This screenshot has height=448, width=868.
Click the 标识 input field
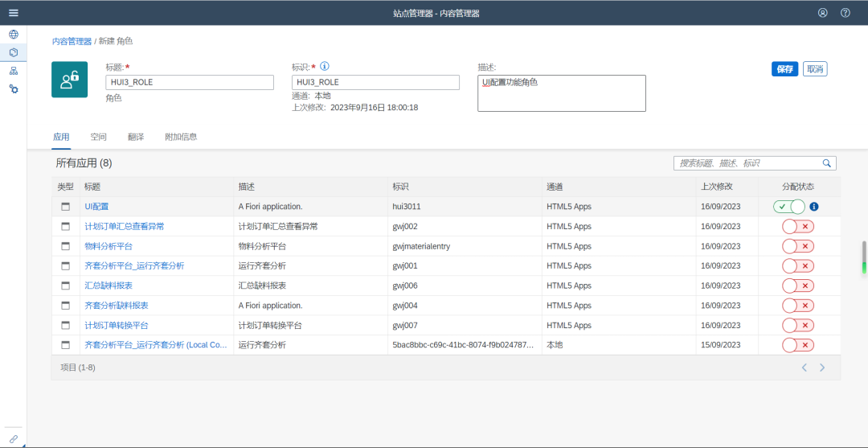click(x=375, y=83)
